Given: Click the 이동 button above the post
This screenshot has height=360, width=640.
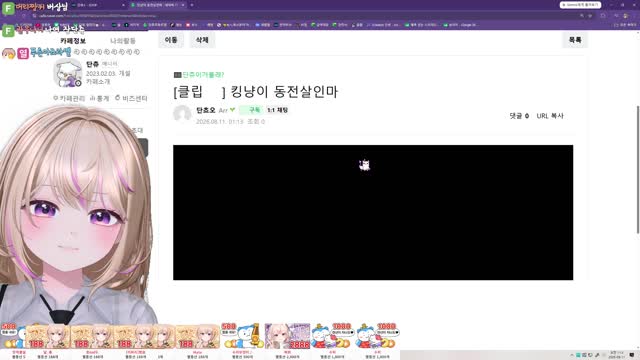Looking at the screenshot, I should pyautogui.click(x=171, y=40).
